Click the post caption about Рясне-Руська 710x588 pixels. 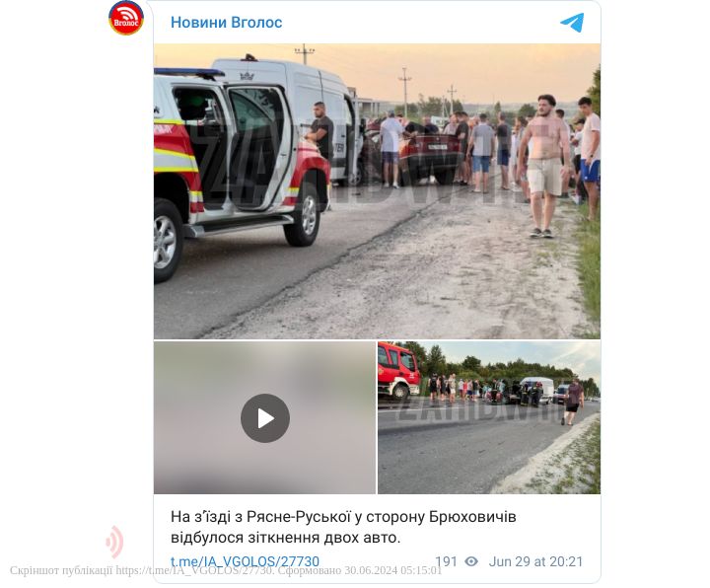343,527
